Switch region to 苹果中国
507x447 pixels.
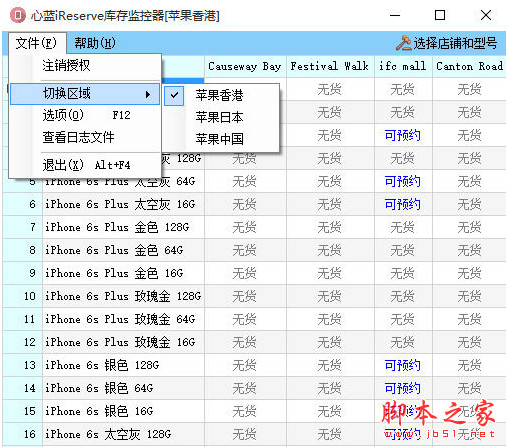221,139
